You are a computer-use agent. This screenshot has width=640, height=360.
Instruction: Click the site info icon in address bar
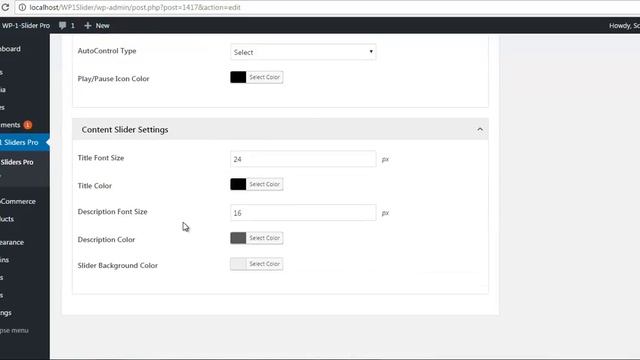point(22,7)
